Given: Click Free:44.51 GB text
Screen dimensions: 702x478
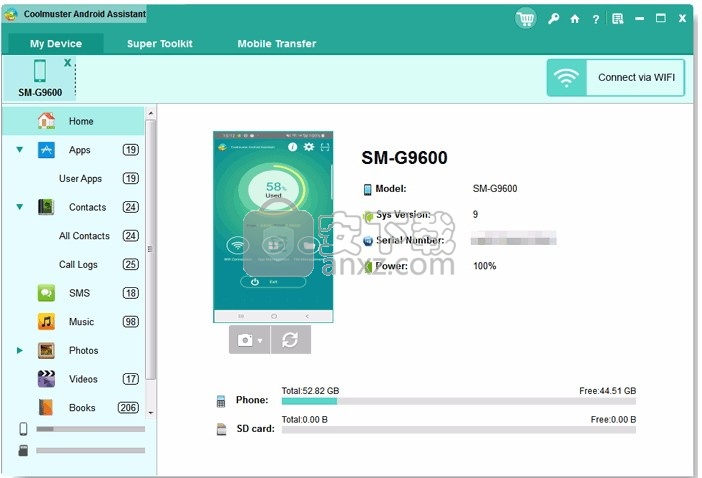Looking at the screenshot, I should pos(608,391).
